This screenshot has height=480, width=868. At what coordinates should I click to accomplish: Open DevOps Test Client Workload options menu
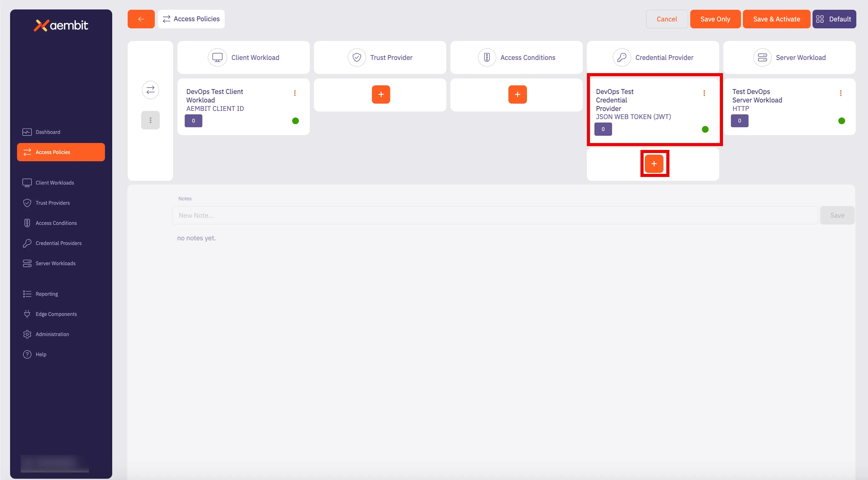(294, 93)
